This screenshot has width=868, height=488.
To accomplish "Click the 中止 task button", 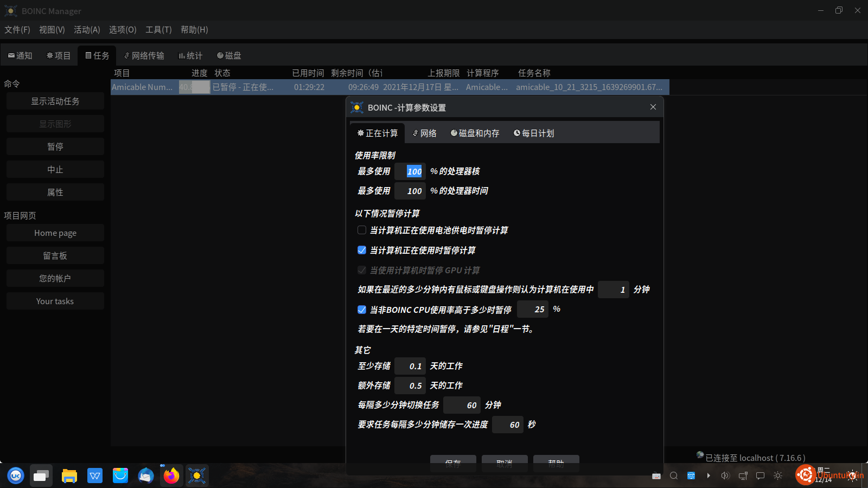I will click(55, 169).
